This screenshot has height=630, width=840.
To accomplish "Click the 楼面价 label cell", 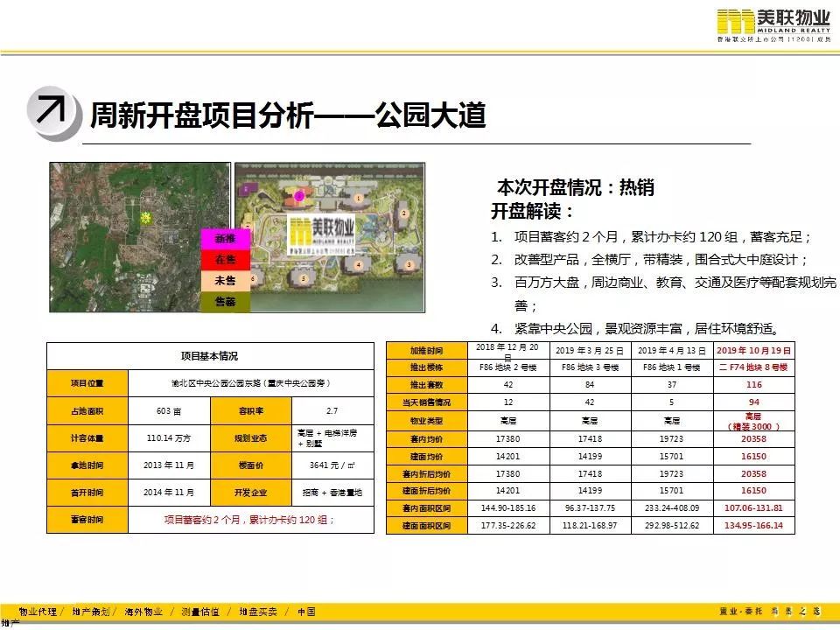I will click(x=251, y=465).
